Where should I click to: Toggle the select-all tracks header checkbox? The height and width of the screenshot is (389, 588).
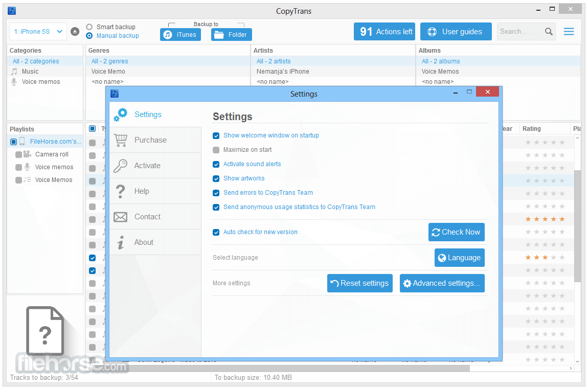point(92,128)
